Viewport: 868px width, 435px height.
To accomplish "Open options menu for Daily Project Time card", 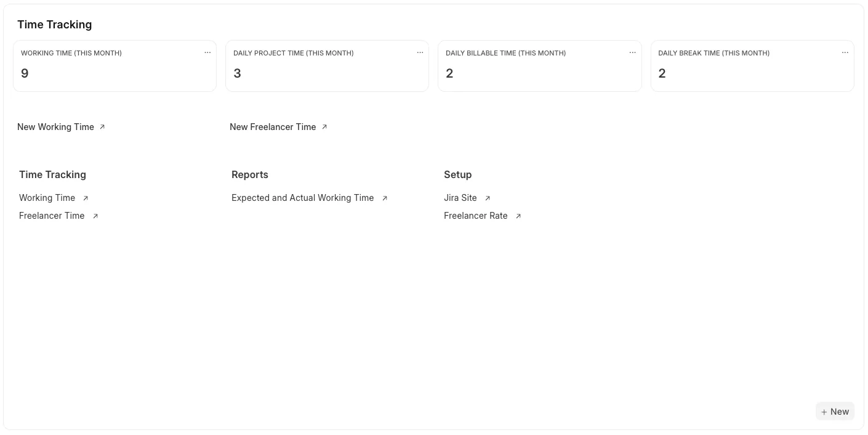I will (x=420, y=53).
